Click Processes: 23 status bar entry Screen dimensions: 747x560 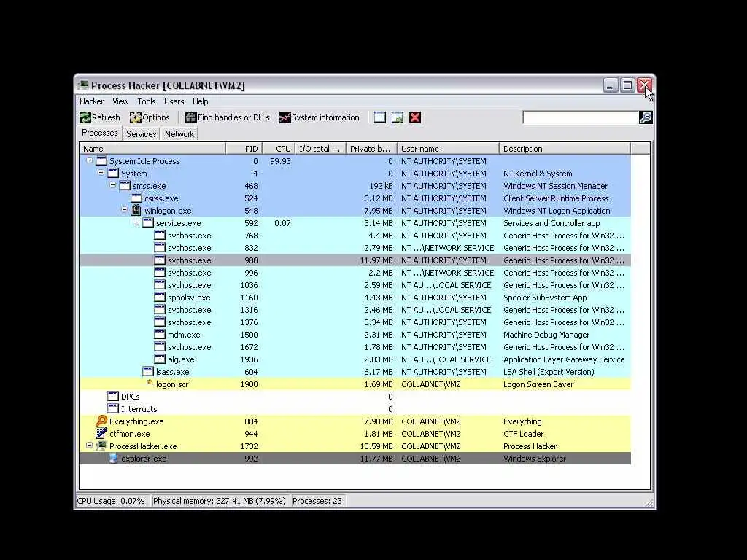[317, 501]
